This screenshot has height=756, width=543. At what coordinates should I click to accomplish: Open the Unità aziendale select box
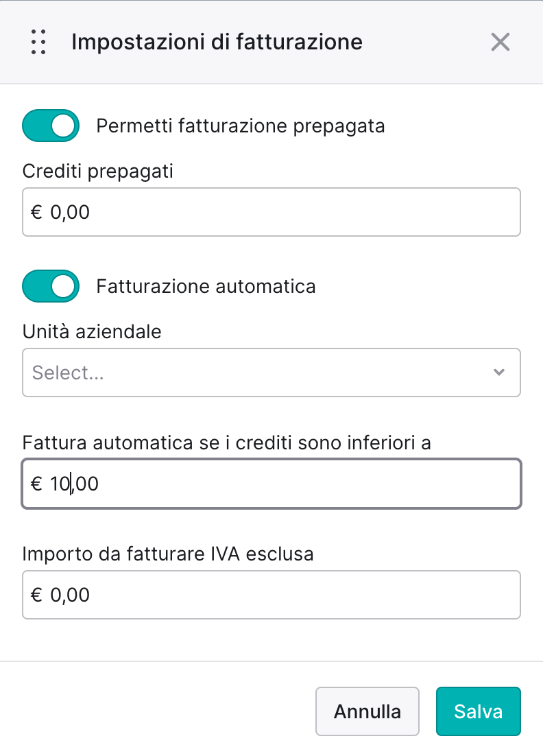(271, 373)
